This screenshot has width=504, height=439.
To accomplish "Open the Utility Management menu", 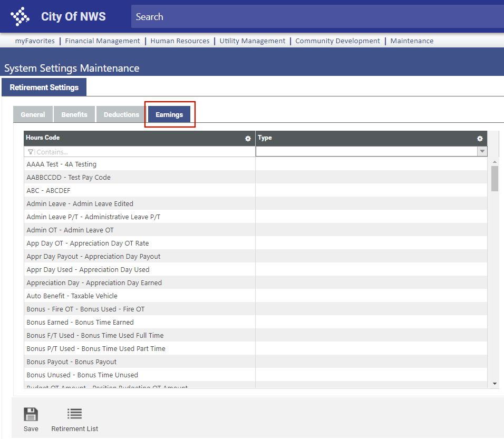I will click(x=253, y=41).
